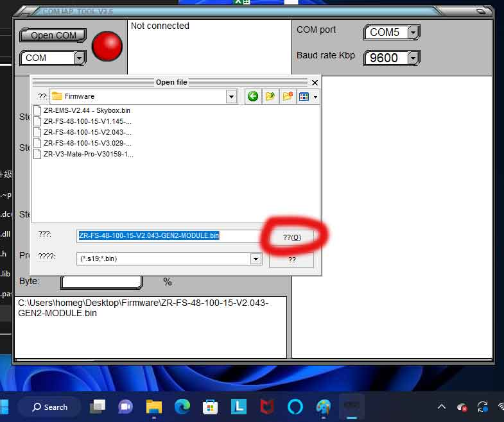This screenshot has height=422, width=504.
Task: Open Windows taskbar Search
Action: [50, 407]
